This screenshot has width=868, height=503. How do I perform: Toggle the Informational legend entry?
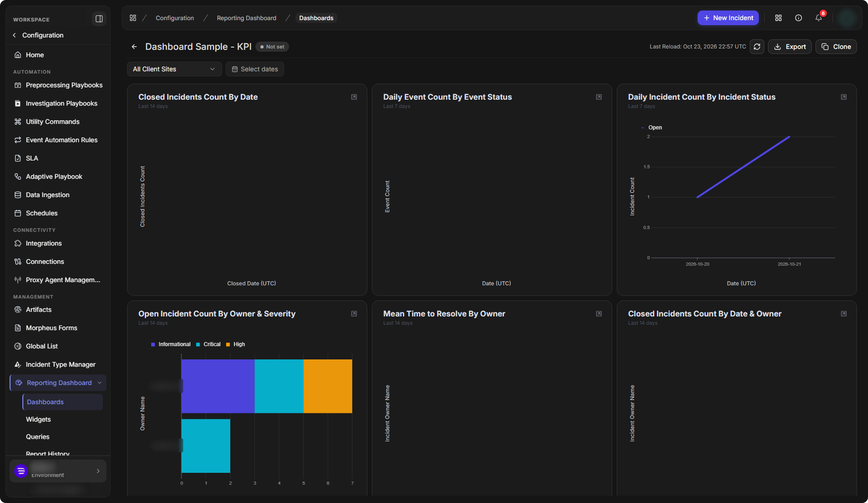pos(171,344)
